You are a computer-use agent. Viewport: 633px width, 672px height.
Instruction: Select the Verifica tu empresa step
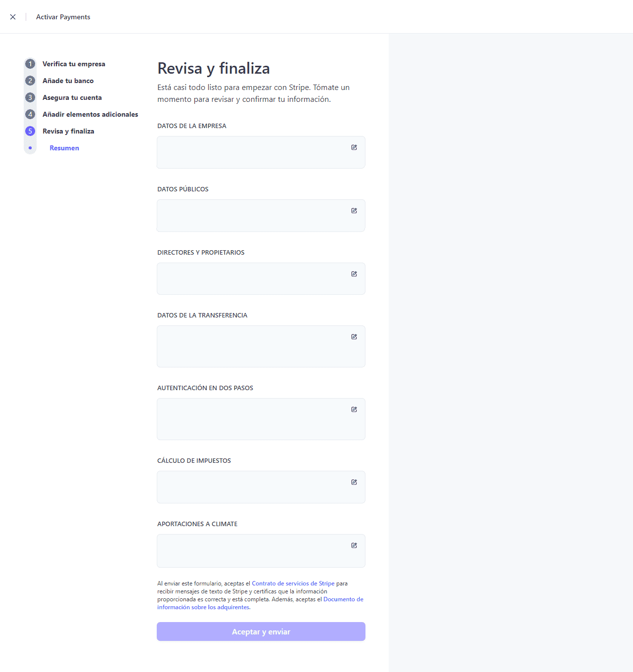point(74,64)
